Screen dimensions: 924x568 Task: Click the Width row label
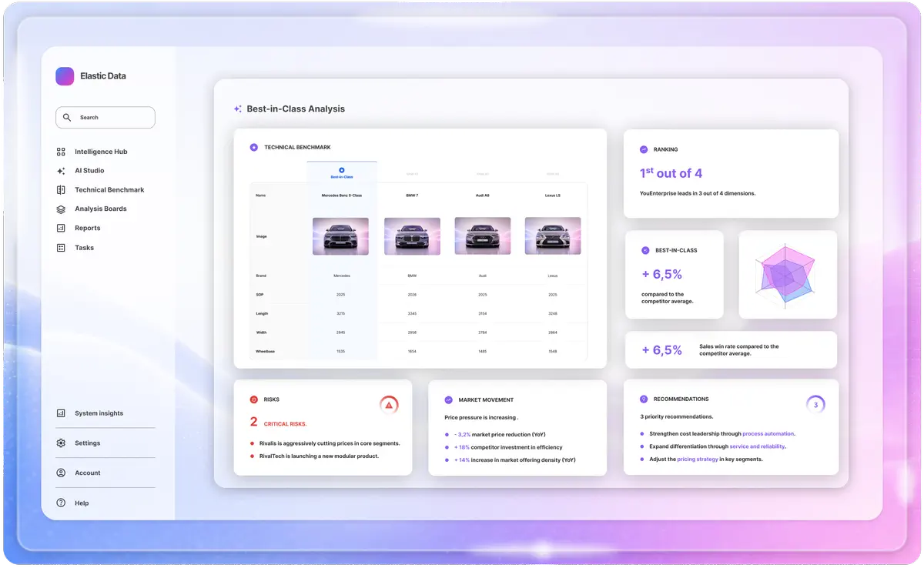coord(262,332)
